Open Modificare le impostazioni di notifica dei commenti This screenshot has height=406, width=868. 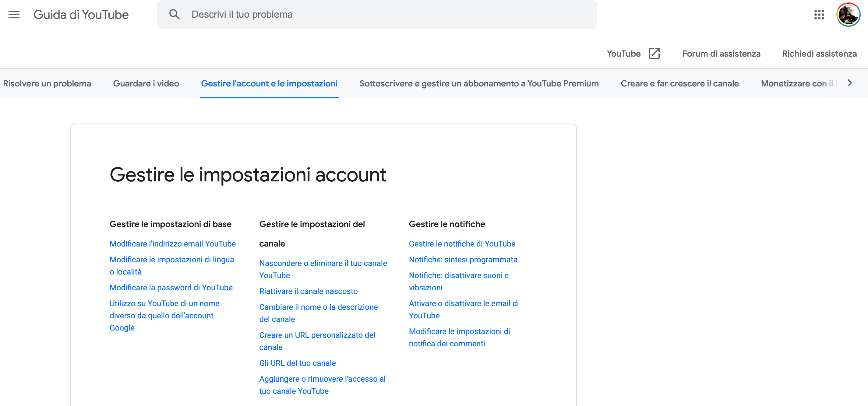click(x=459, y=337)
